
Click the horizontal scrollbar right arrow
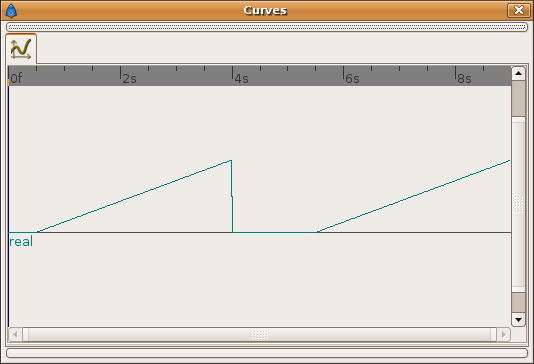[503, 334]
